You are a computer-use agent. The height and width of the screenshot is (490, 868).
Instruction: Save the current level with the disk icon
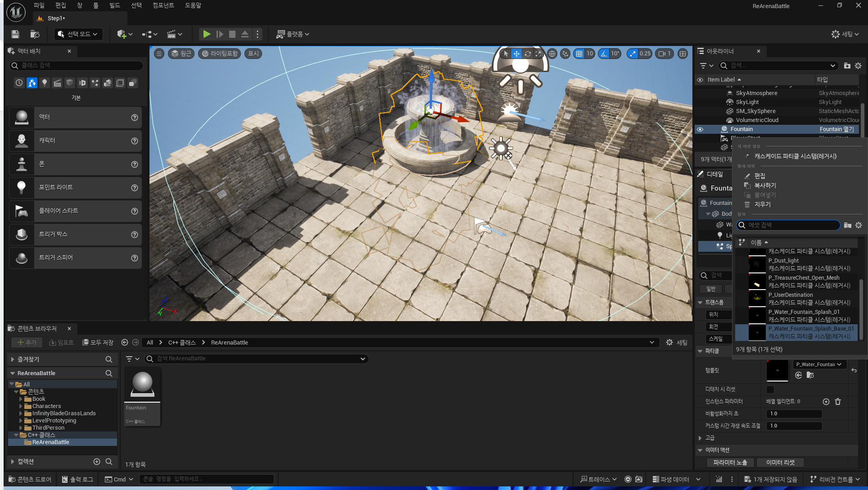tap(15, 34)
